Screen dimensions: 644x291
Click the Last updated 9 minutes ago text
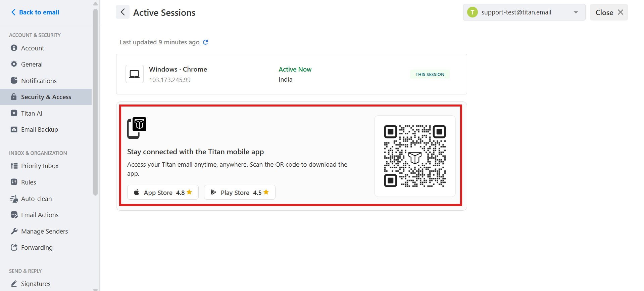(x=160, y=42)
